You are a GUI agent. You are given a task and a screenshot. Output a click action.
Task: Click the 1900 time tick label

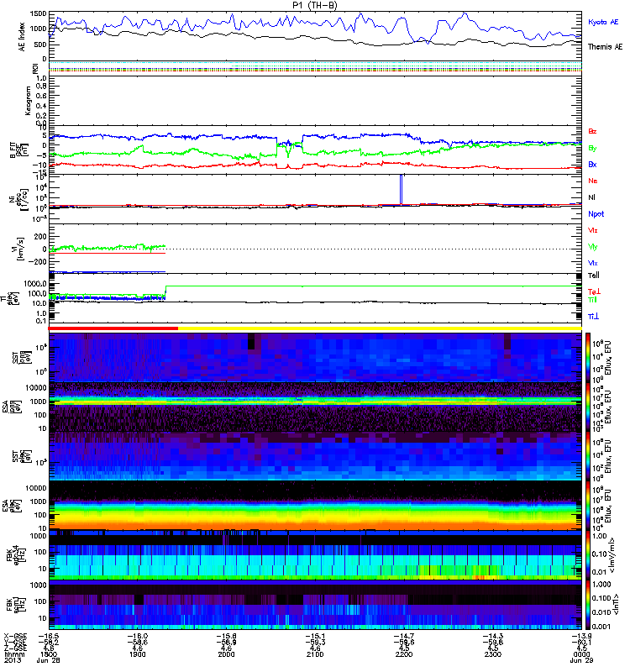tap(137, 654)
